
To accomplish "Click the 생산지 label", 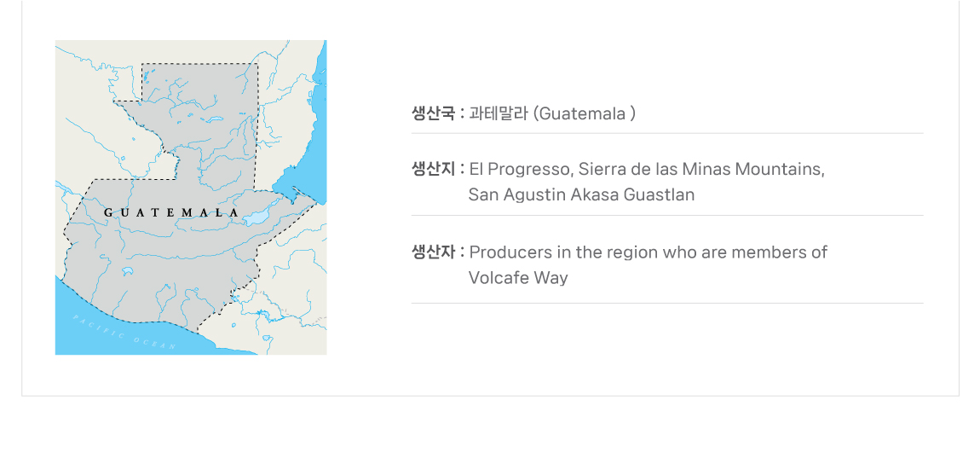I will 433,169.
